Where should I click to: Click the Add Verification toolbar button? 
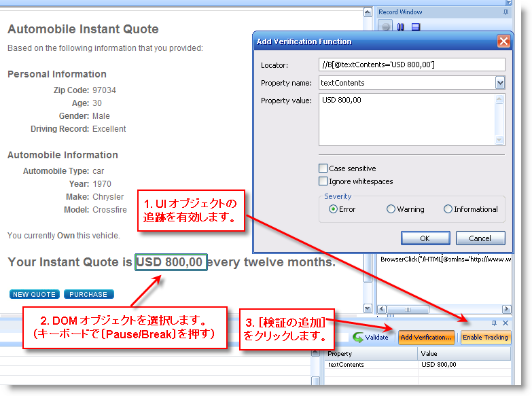pos(426,337)
